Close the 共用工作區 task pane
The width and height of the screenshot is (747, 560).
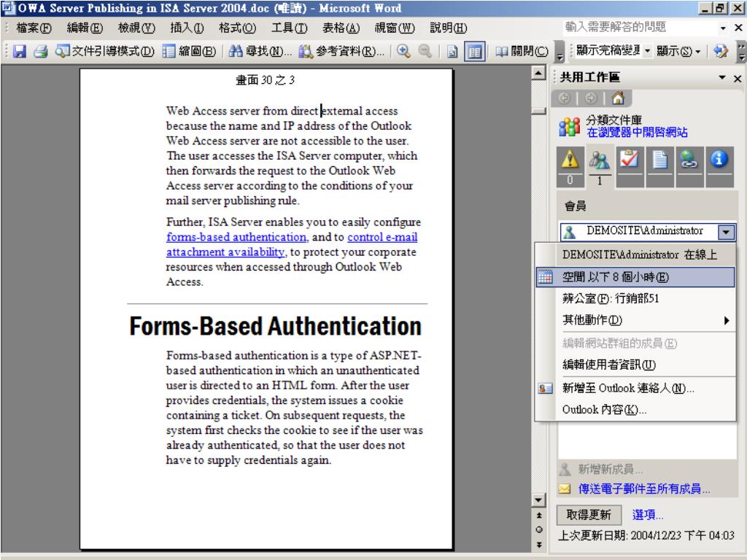pos(737,78)
